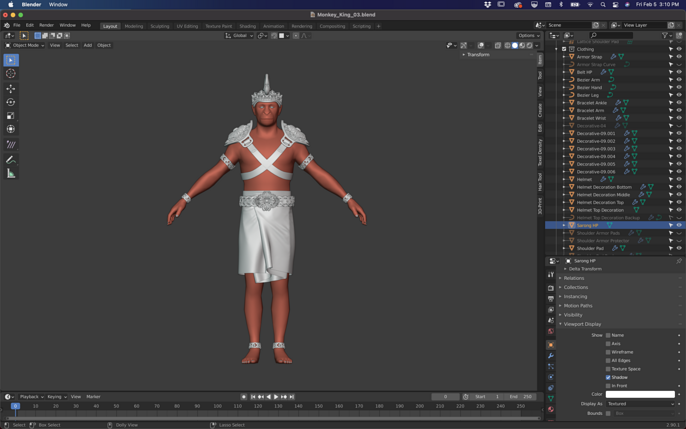Image resolution: width=686 pixels, height=429 pixels.
Task: Uncheck the Shadow checkbox
Action: click(x=608, y=377)
